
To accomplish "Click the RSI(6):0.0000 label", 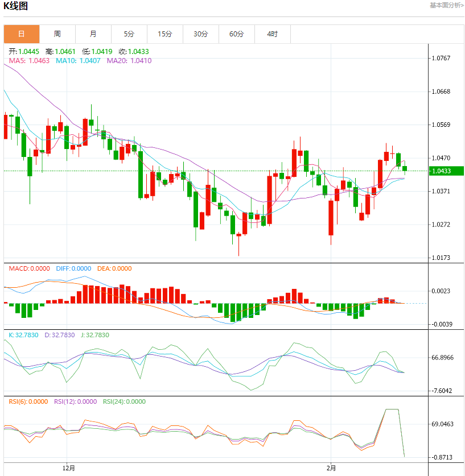I will [28, 402].
